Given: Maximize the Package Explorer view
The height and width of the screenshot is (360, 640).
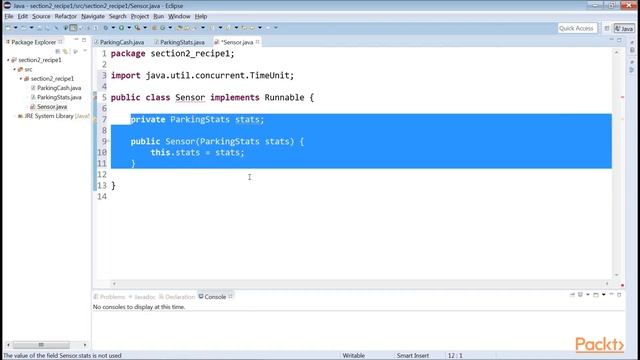Looking at the screenshot, I should point(84,40).
